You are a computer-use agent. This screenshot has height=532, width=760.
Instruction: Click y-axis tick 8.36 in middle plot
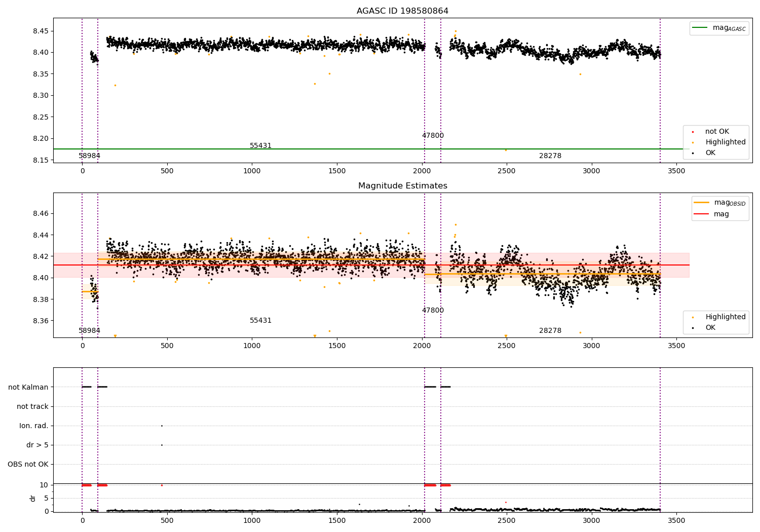click(42, 321)
